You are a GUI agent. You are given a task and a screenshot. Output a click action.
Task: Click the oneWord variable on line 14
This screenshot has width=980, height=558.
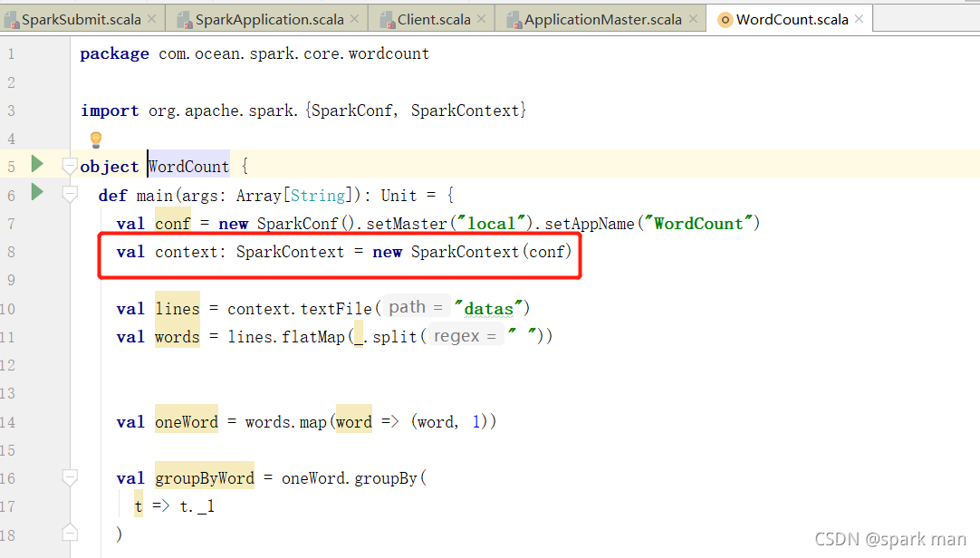click(x=187, y=422)
